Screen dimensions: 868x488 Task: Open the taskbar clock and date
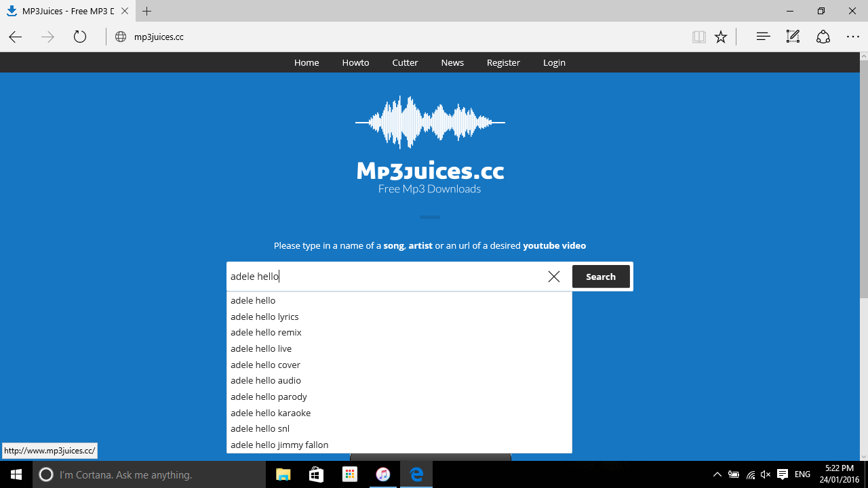coord(840,474)
